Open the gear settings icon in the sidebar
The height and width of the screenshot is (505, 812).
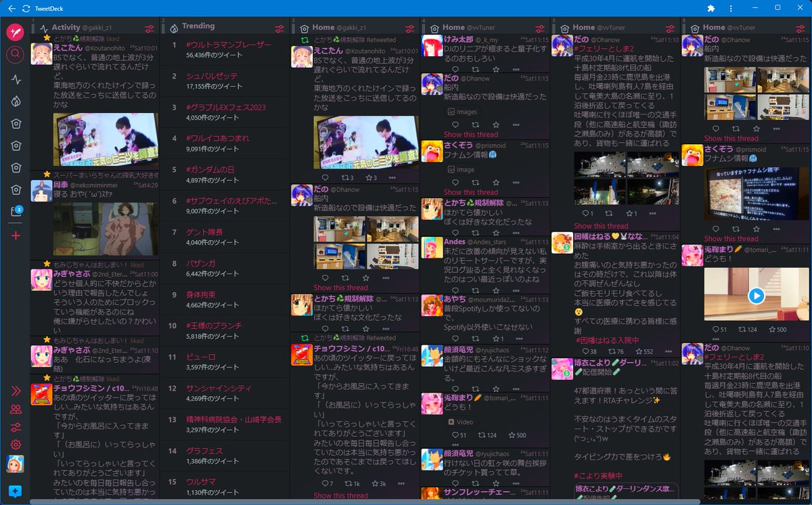pyautogui.click(x=16, y=445)
